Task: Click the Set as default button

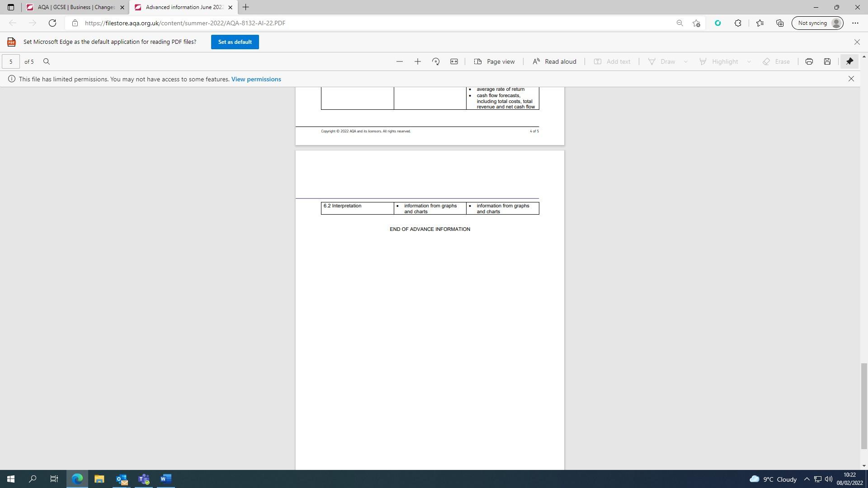Action: point(235,42)
